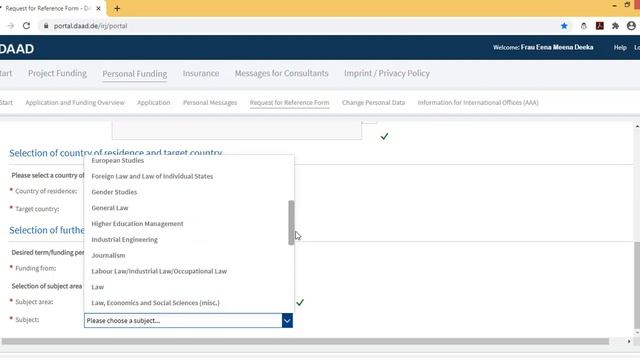Click the horizontal scrollbar at bottom
This screenshot has width=640, height=360.
305,341
